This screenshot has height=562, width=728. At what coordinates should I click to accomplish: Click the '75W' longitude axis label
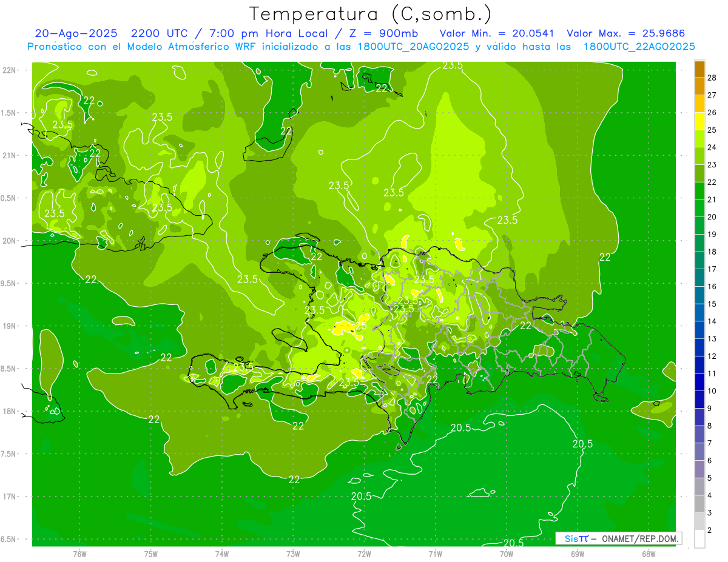coord(150,554)
